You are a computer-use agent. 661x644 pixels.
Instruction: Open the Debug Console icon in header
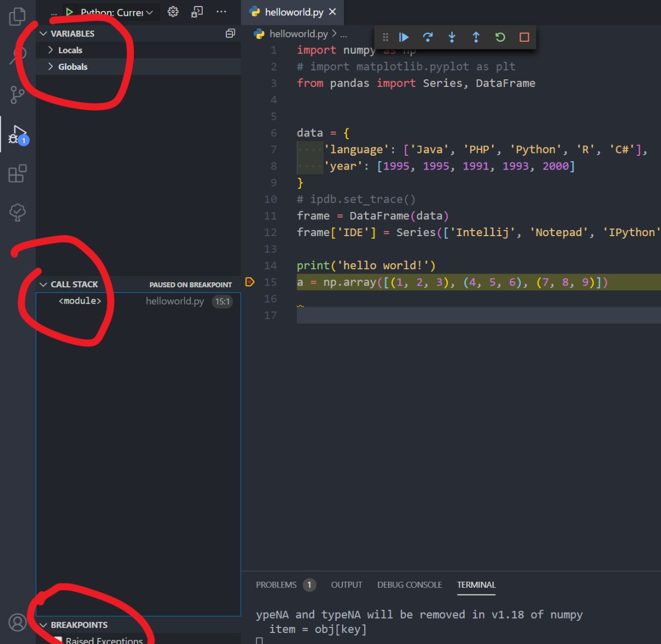[197, 12]
